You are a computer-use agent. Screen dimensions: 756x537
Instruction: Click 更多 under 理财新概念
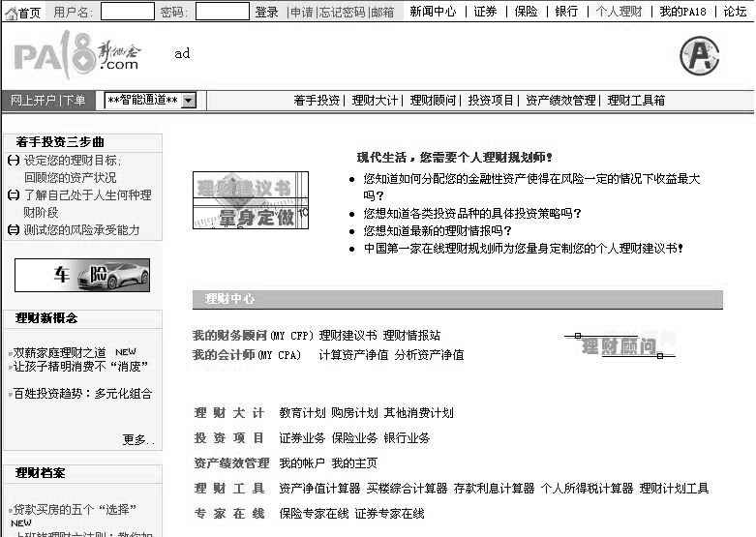pos(137,439)
